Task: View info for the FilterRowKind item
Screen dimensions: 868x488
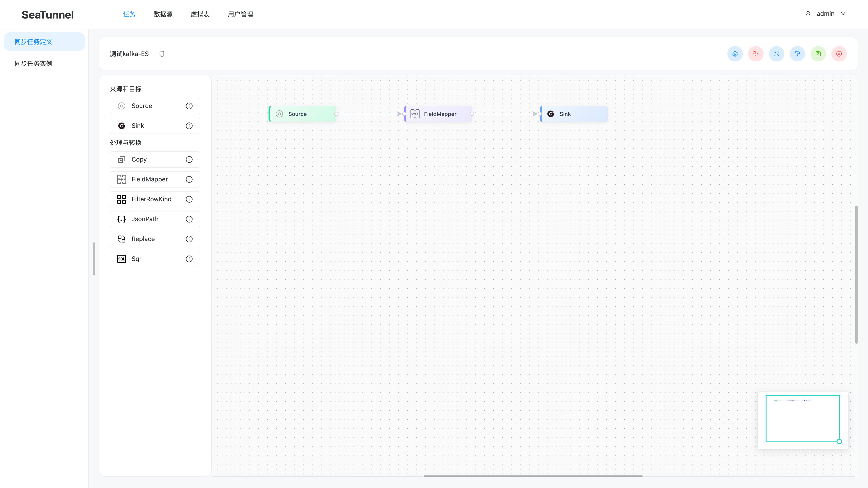Action: pyautogui.click(x=189, y=199)
